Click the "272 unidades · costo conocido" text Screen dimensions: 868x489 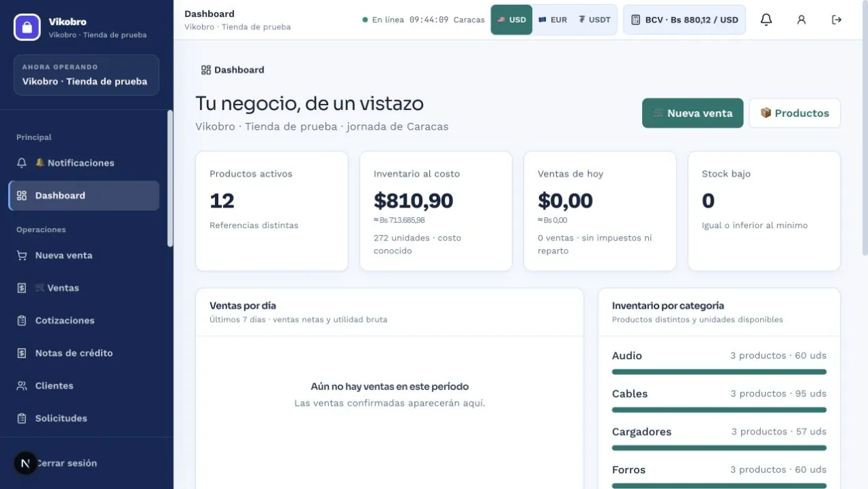(x=418, y=244)
